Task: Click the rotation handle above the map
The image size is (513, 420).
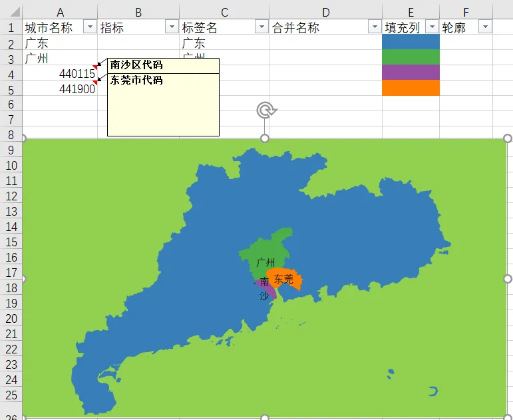Action: click(266, 110)
